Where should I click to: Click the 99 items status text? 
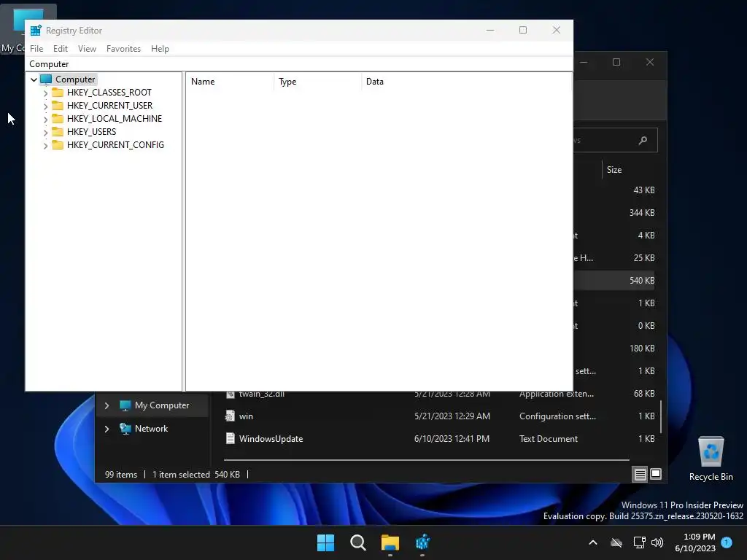(121, 474)
